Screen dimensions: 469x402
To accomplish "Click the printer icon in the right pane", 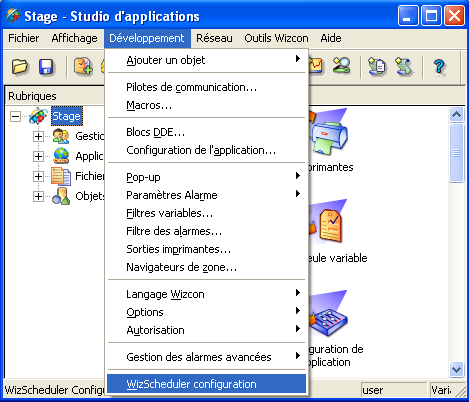I will click(329, 134).
